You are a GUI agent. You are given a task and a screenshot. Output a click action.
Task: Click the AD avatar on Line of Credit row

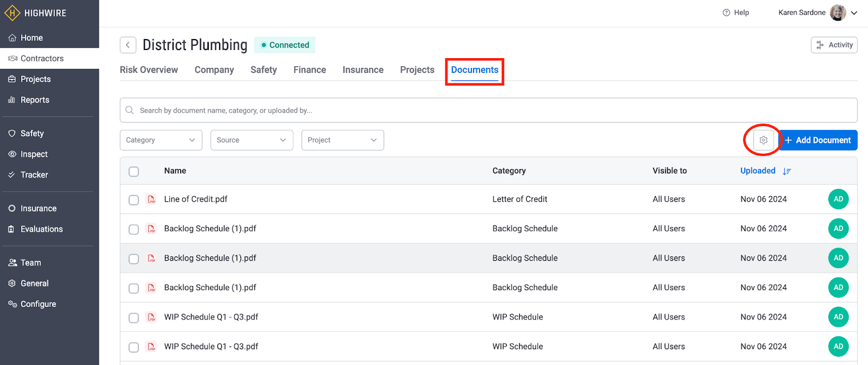pos(838,199)
